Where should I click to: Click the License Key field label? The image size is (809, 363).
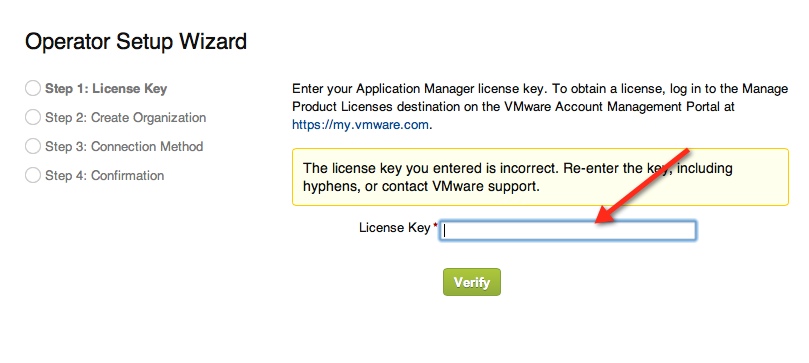pyautogui.click(x=395, y=227)
